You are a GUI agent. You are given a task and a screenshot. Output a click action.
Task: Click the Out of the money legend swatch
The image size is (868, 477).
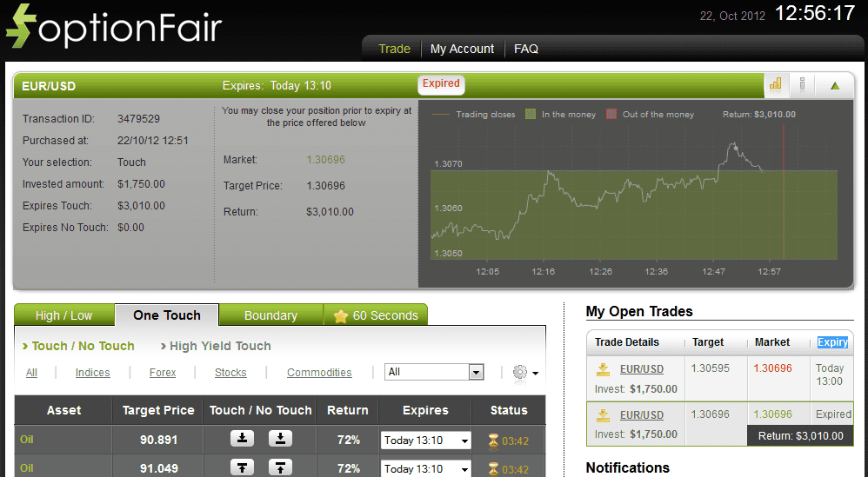pyautogui.click(x=611, y=115)
